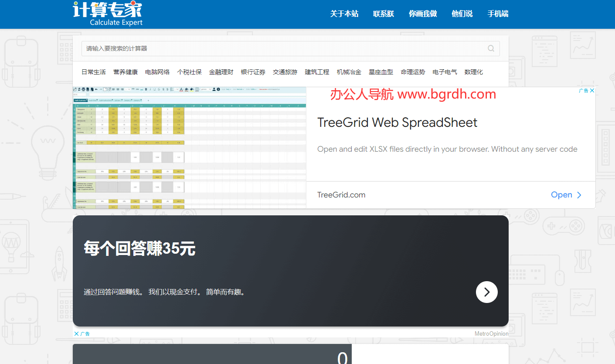Focus the calculator search input field
The image size is (615, 364).
[283, 48]
